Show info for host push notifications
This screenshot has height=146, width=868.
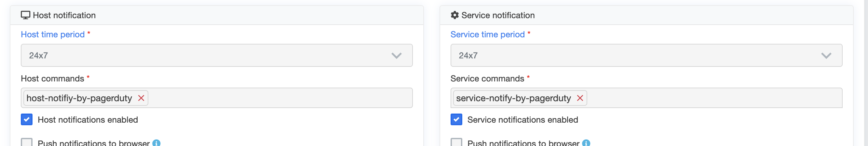point(156,143)
